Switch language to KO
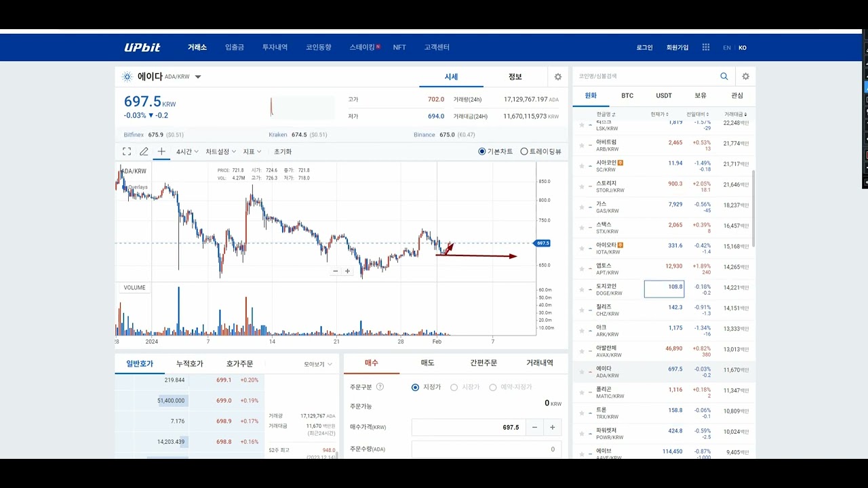The image size is (868, 488). click(x=743, y=48)
